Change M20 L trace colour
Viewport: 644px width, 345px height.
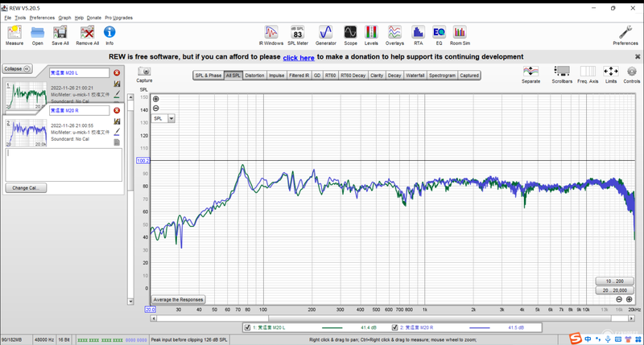(117, 94)
